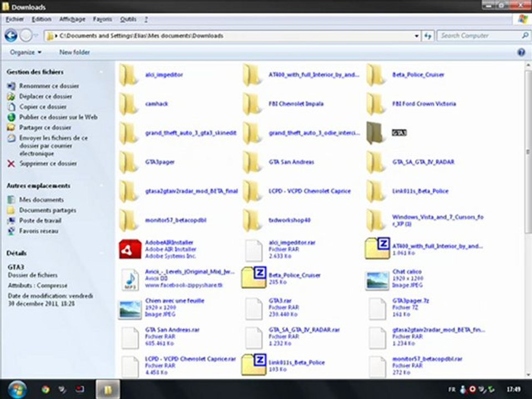Click the vertical scrollbar thumb
The image size is (532, 399).
coord(528,152)
